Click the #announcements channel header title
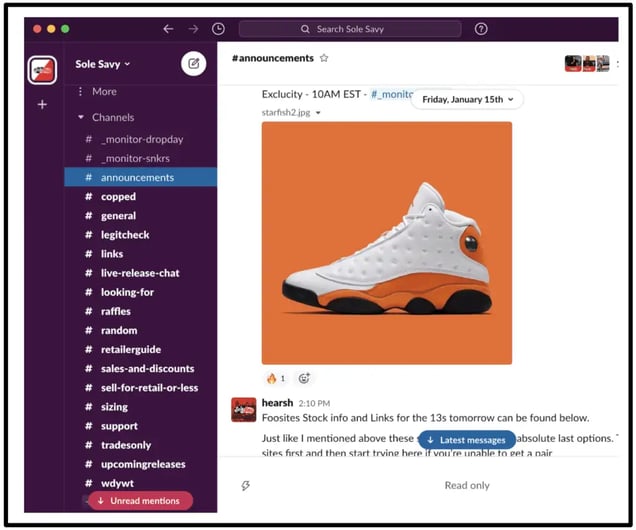Image resolution: width=636 pixels, height=530 pixels. pyautogui.click(x=273, y=58)
